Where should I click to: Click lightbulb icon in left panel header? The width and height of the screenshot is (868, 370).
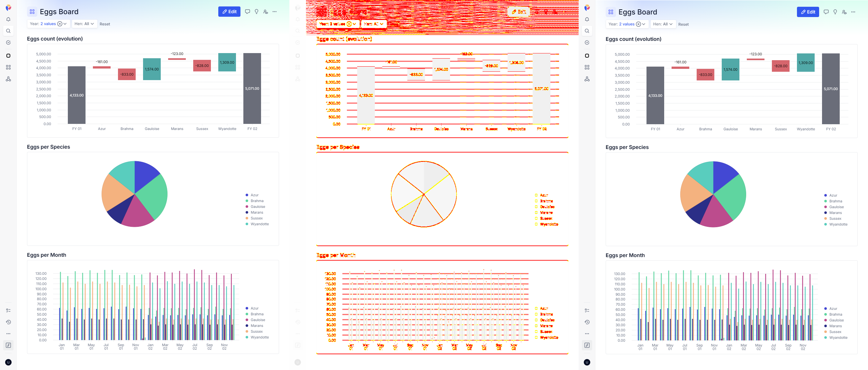(x=257, y=12)
